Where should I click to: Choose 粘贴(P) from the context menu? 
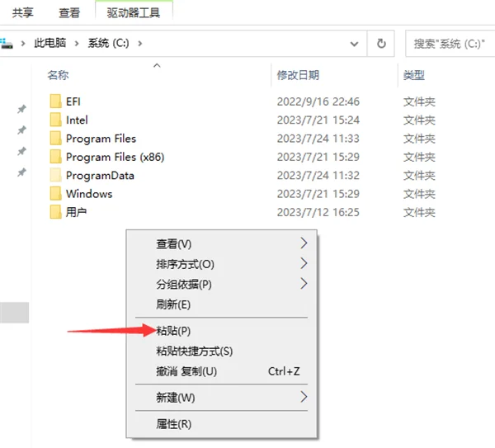[x=222, y=331]
